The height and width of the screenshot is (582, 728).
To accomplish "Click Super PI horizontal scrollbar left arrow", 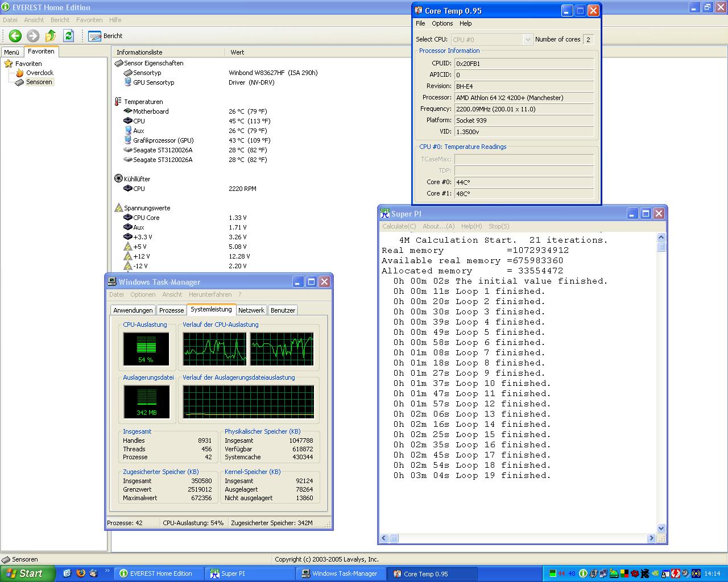I will pyautogui.click(x=384, y=538).
